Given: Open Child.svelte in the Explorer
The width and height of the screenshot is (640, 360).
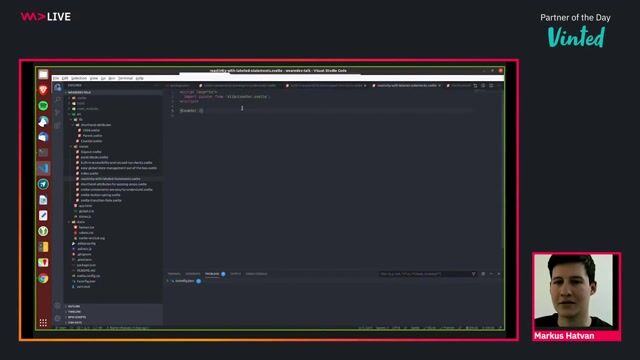Looking at the screenshot, I should click(x=91, y=130).
